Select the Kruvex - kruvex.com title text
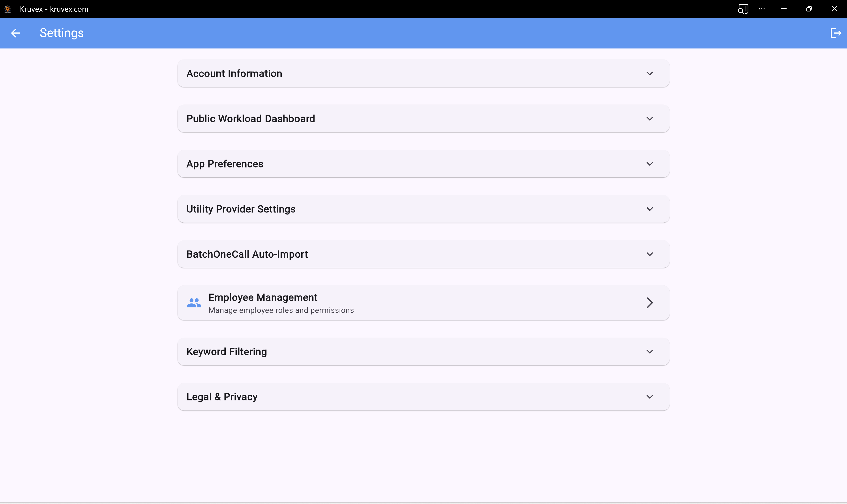This screenshot has height=504, width=847. [54, 9]
